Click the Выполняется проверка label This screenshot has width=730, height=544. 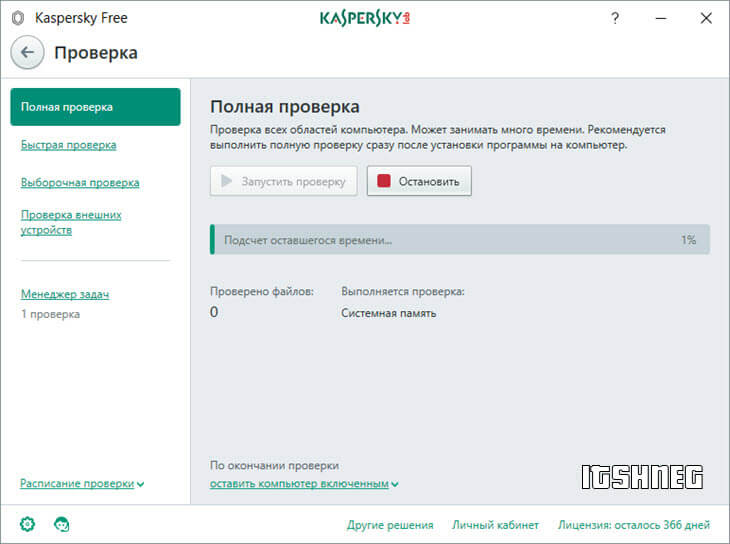point(403,292)
